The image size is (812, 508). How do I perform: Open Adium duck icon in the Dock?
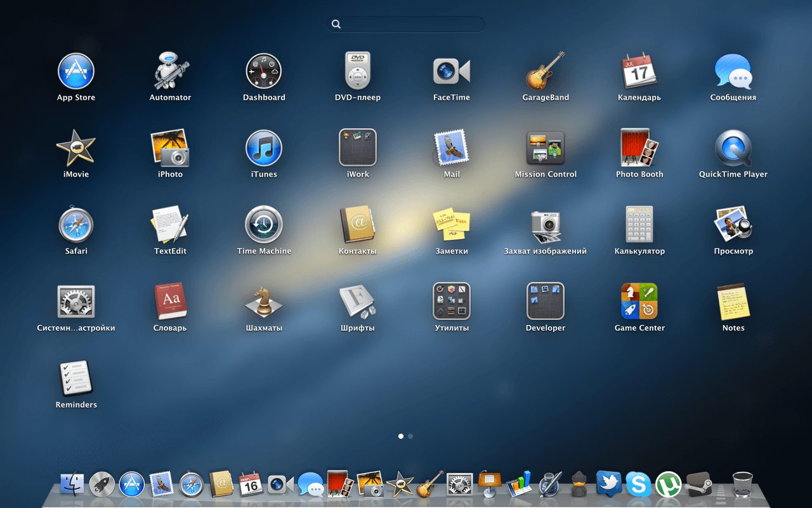(579, 485)
